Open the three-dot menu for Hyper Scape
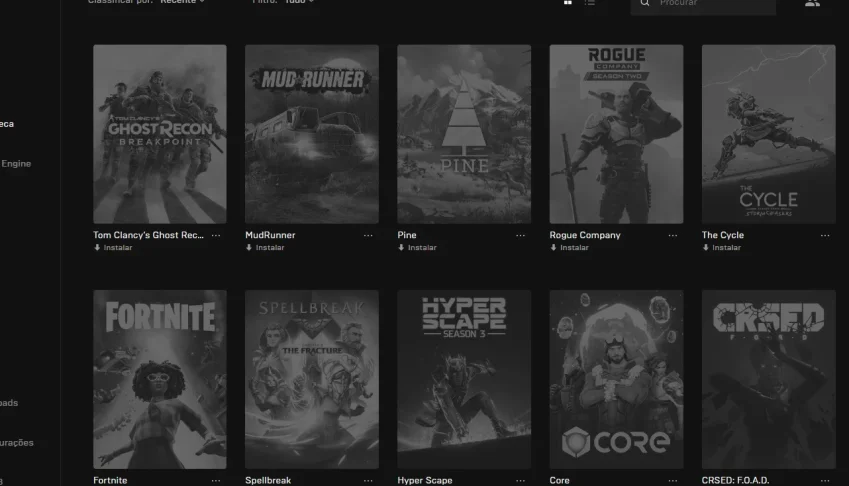 [x=520, y=481]
